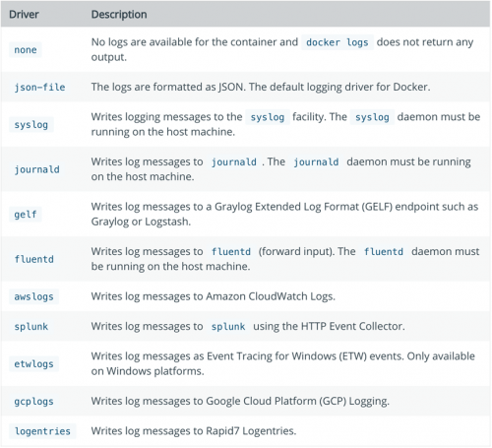Click inline splunk code in description
The image size is (492, 448).
pos(228,327)
